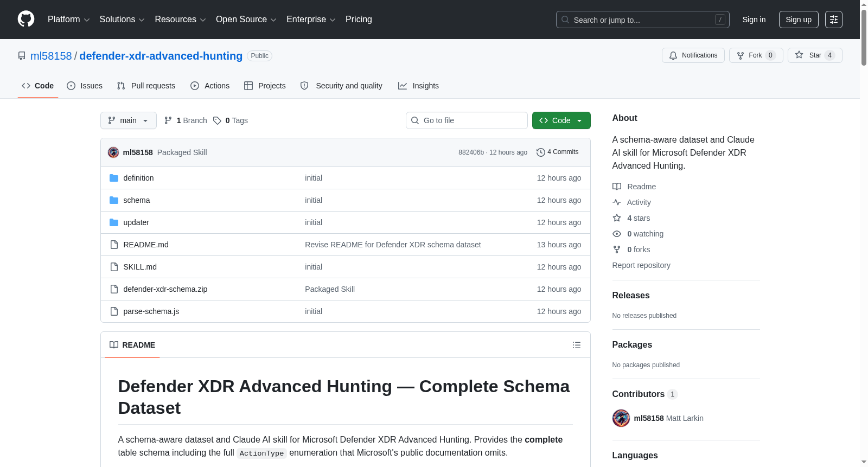Viewport: 868px width, 467px height.
Task: Click the star icon on the Star button
Action: 799,55
